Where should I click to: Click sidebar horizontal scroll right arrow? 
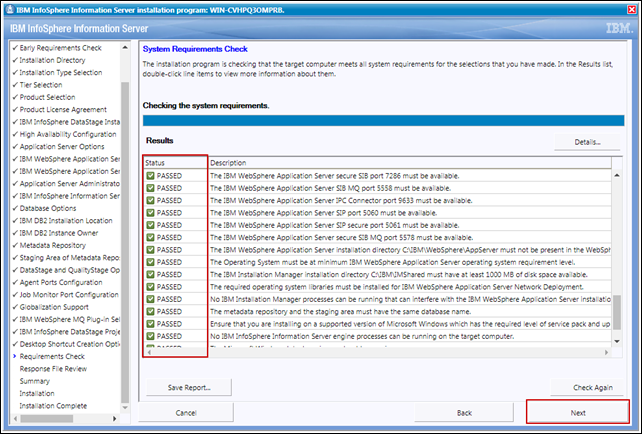click(x=114, y=418)
